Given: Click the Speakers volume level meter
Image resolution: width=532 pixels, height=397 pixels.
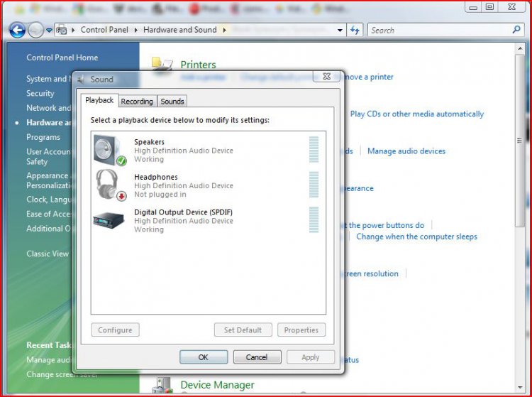Looking at the screenshot, I should 314,150.
